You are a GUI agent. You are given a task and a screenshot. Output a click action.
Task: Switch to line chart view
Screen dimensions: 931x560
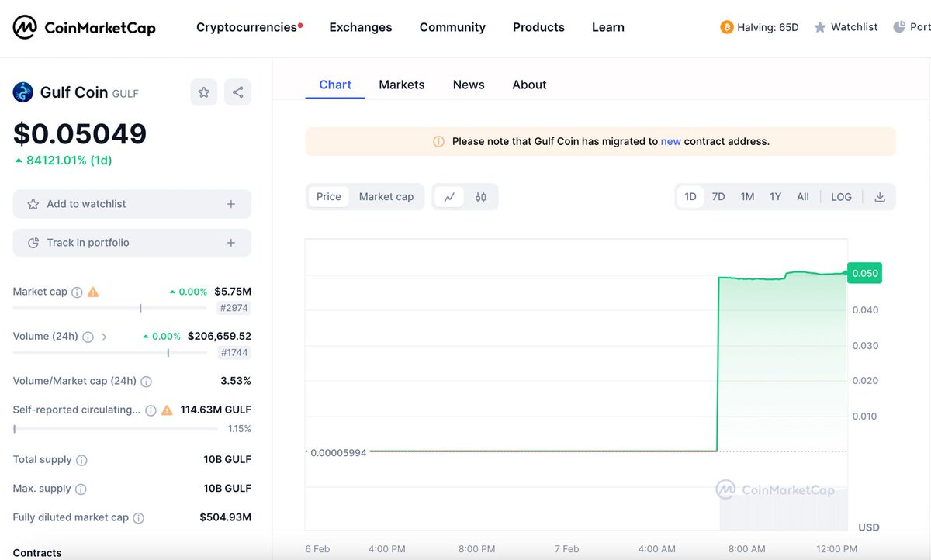click(449, 197)
